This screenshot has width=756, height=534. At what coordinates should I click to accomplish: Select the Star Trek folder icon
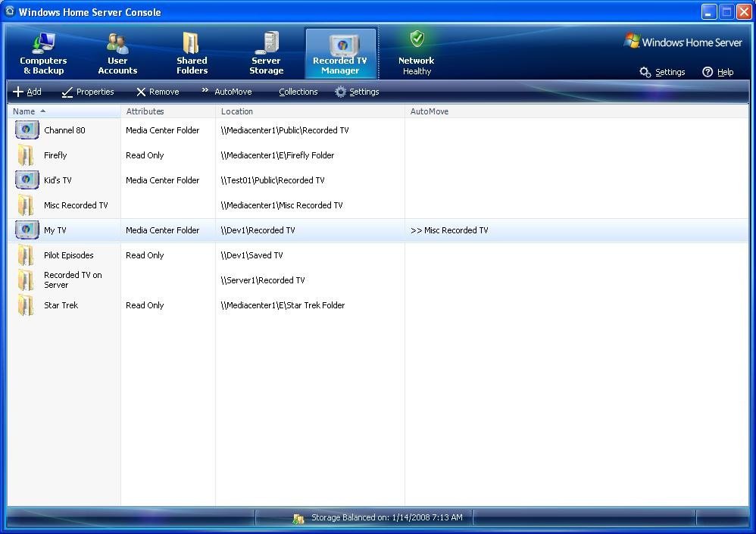pyautogui.click(x=26, y=305)
